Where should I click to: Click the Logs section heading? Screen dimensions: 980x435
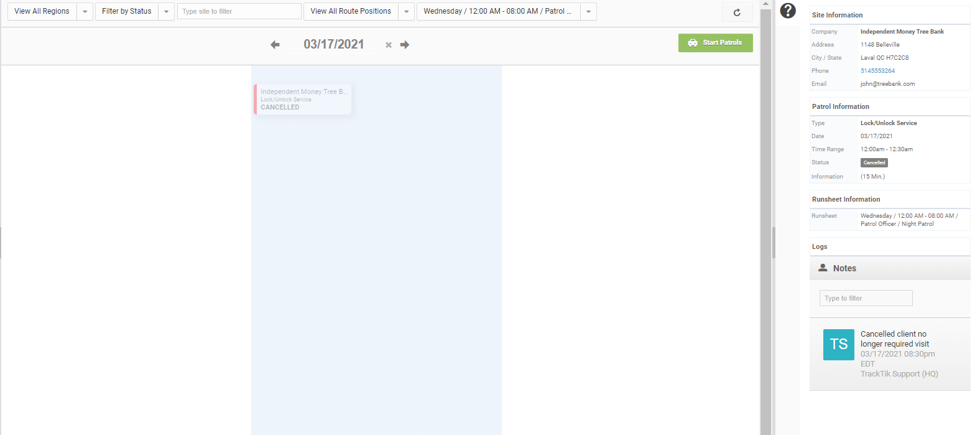[x=820, y=247]
